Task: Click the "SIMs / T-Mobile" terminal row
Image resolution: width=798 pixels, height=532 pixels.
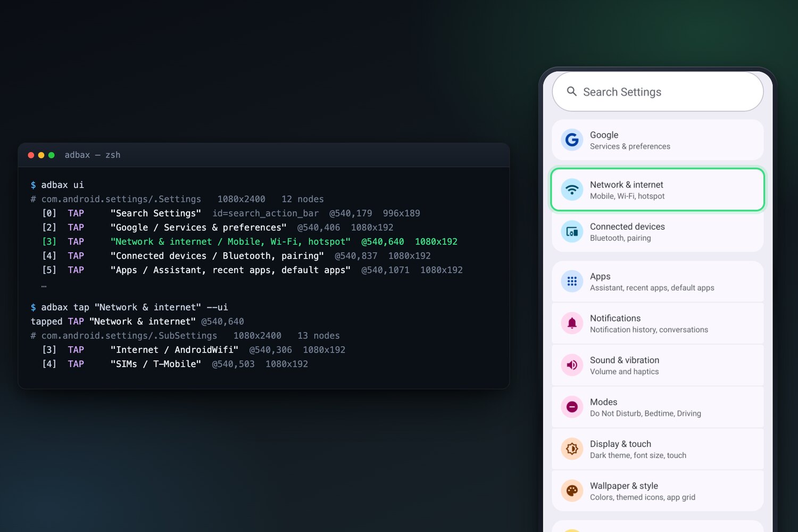Action: [175, 364]
